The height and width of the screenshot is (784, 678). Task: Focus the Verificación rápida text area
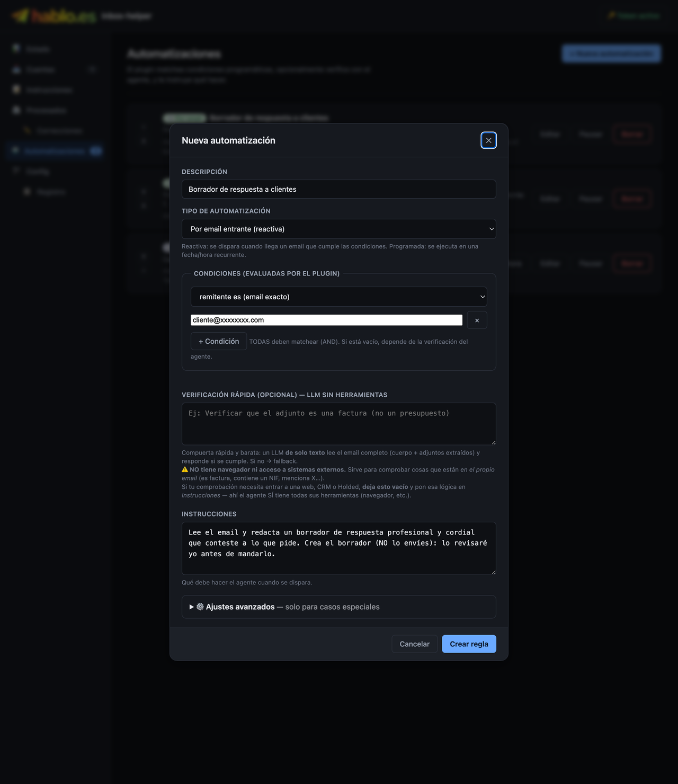(x=339, y=424)
